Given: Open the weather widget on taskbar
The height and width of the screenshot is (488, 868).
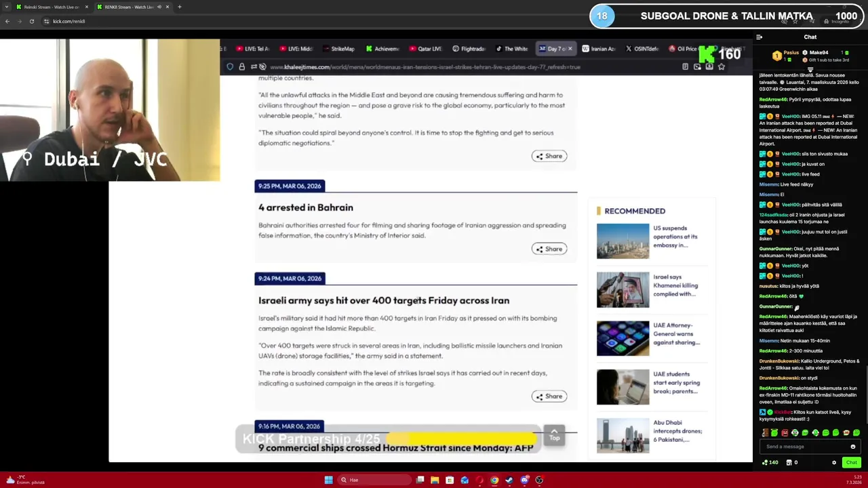Looking at the screenshot, I should 25,480.
